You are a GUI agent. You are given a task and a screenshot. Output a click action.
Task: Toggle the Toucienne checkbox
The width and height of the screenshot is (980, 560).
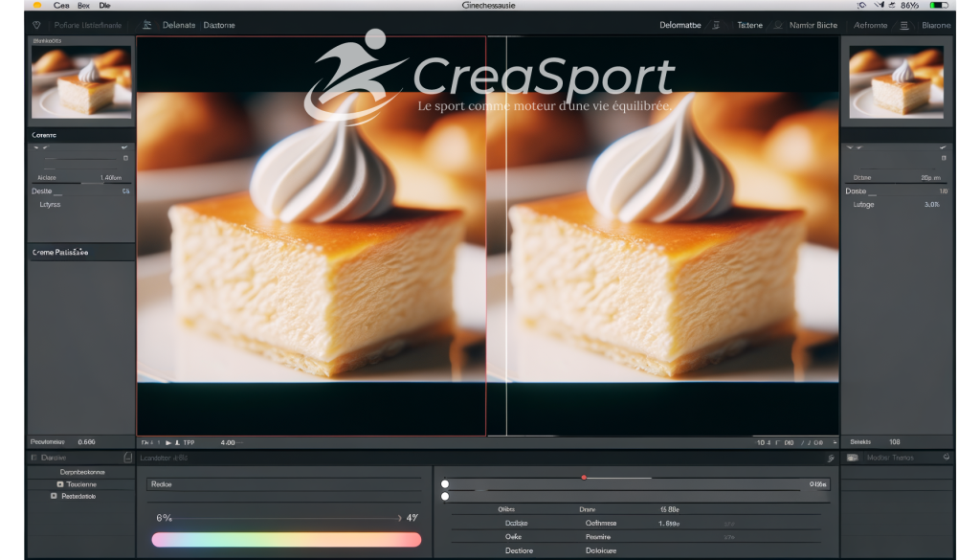[x=60, y=484]
